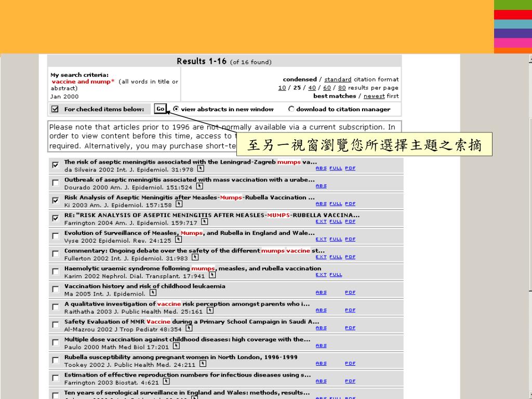Open FULL link for Karim 2002

point(336,275)
